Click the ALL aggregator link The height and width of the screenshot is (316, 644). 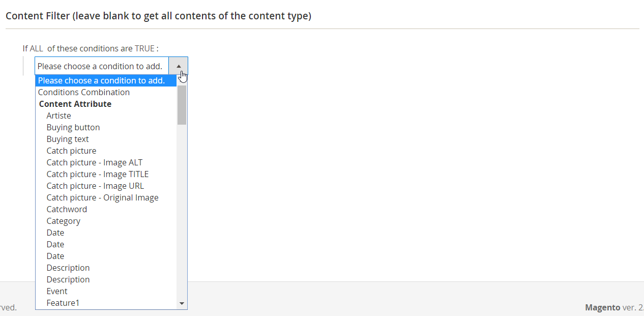click(x=37, y=48)
